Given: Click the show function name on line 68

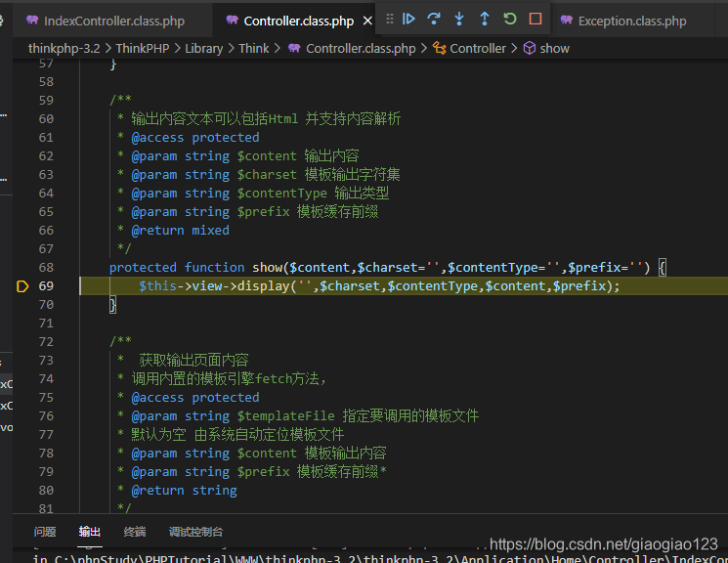Looking at the screenshot, I should 268,268.
